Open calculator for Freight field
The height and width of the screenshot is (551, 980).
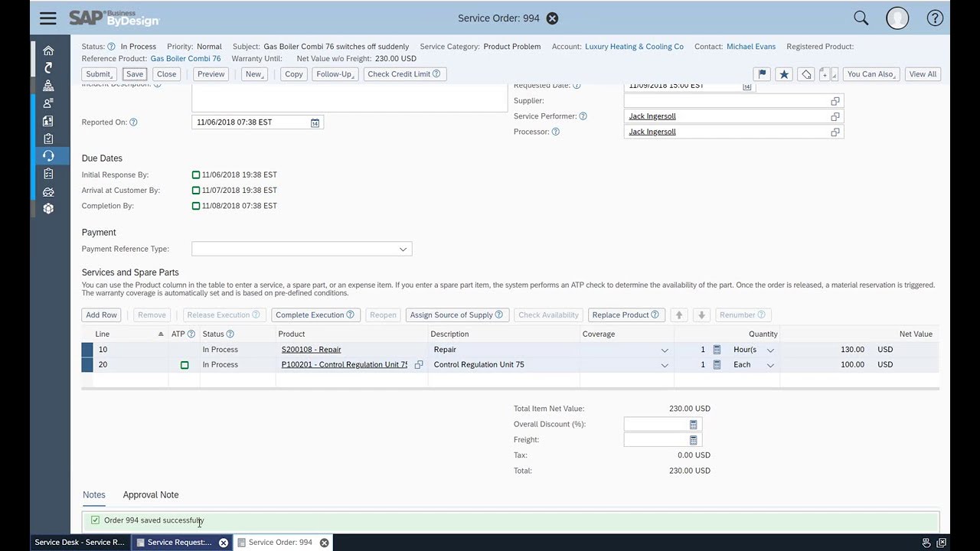pos(694,440)
